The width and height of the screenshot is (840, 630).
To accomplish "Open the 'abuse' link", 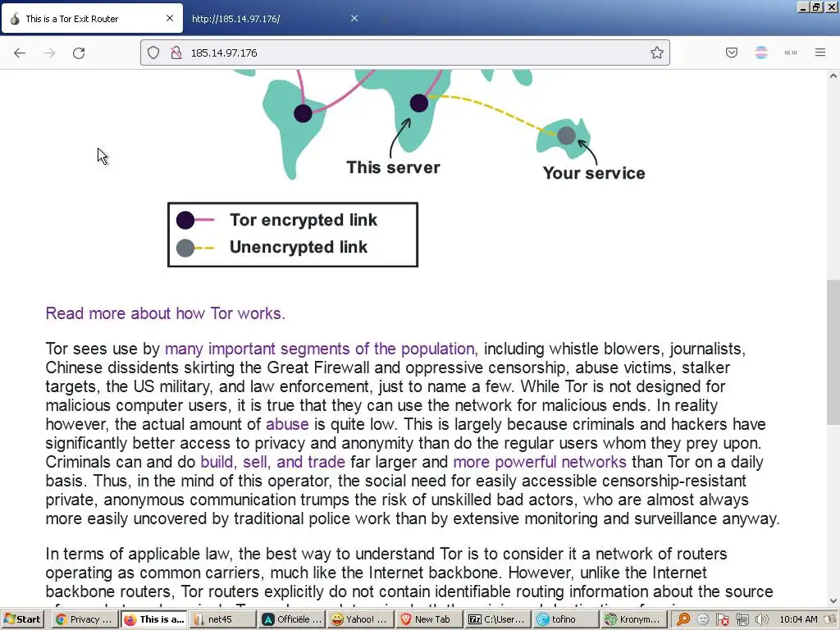I will [x=287, y=424].
